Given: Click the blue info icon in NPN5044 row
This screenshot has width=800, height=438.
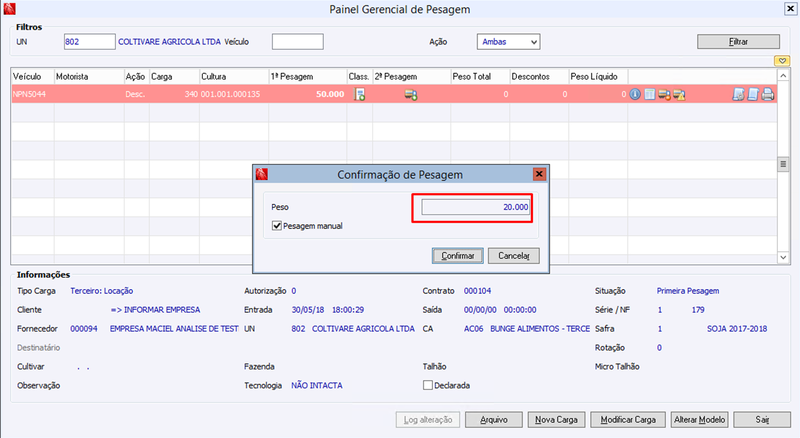Looking at the screenshot, I should click(635, 94).
